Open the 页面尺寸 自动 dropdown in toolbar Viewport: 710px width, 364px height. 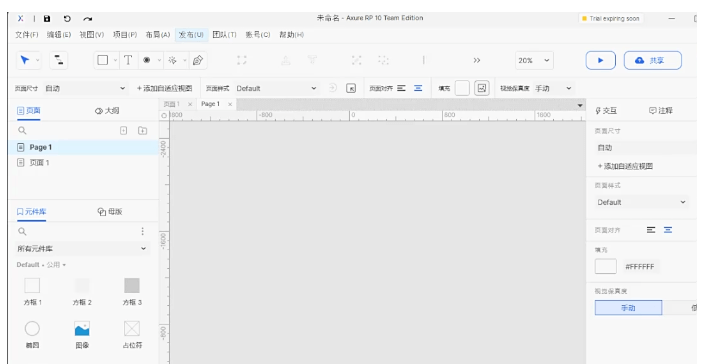point(85,88)
